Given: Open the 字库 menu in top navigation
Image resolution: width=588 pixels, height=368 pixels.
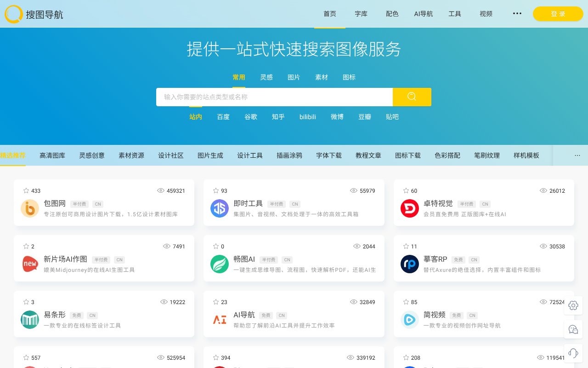Looking at the screenshot, I should pyautogui.click(x=361, y=14).
